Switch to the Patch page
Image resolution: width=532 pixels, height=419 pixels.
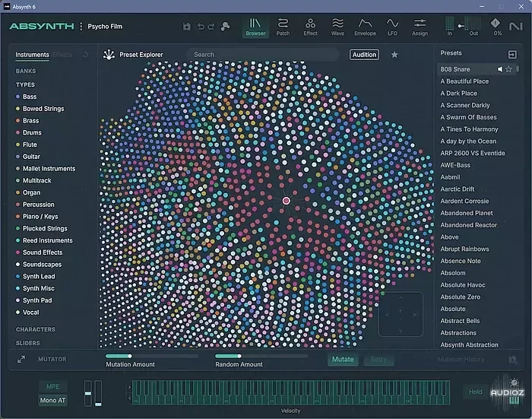(283, 27)
